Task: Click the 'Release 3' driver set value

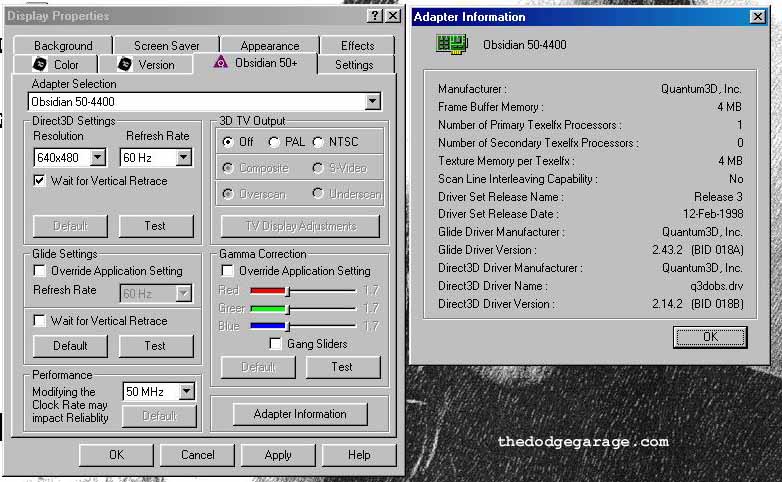Action: point(718,197)
